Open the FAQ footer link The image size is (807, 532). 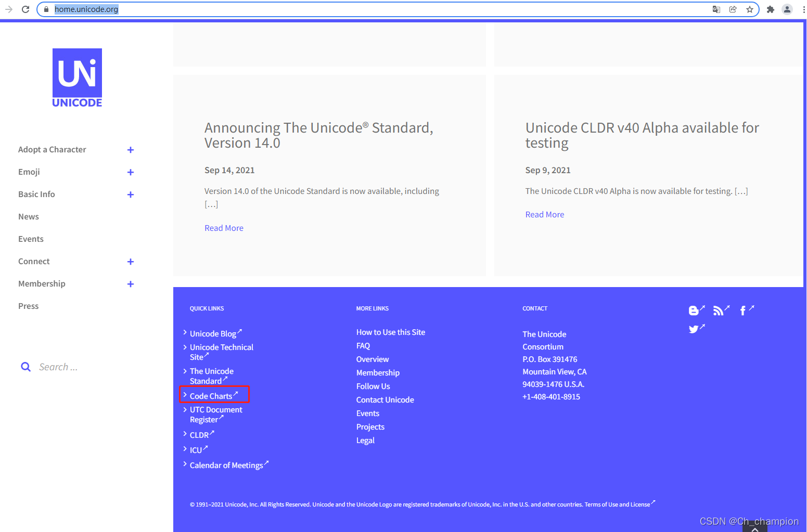[x=363, y=346]
